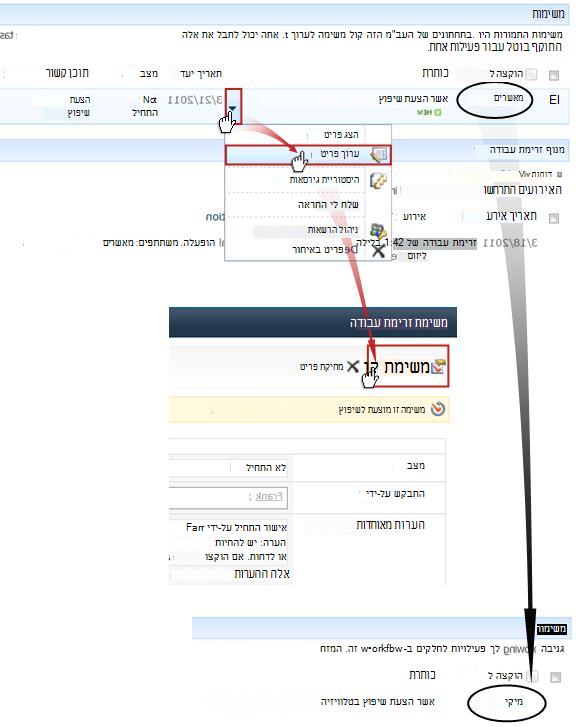The image size is (576, 727).
Task: Click the מיקי assigned-to name
Action: [513, 701]
